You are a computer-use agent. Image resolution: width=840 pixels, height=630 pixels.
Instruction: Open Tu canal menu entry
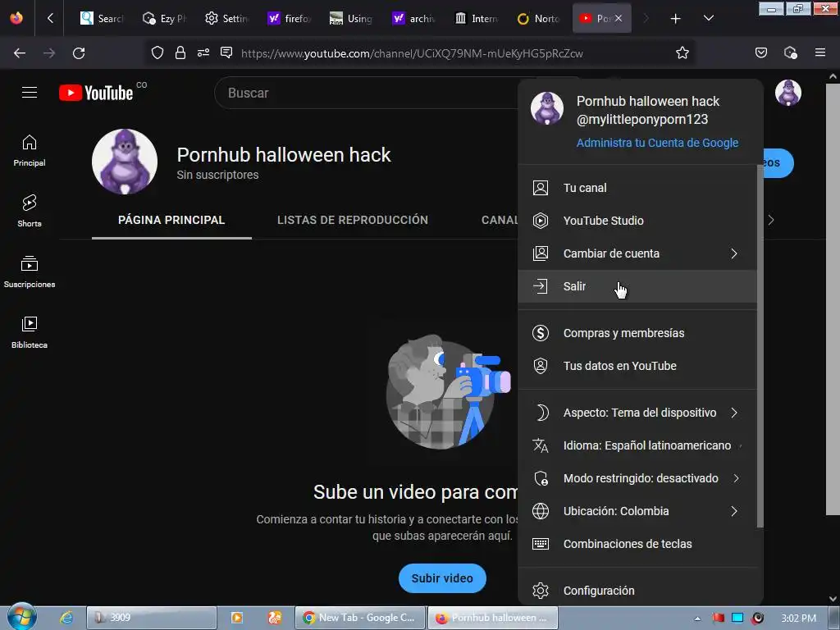tap(637, 188)
